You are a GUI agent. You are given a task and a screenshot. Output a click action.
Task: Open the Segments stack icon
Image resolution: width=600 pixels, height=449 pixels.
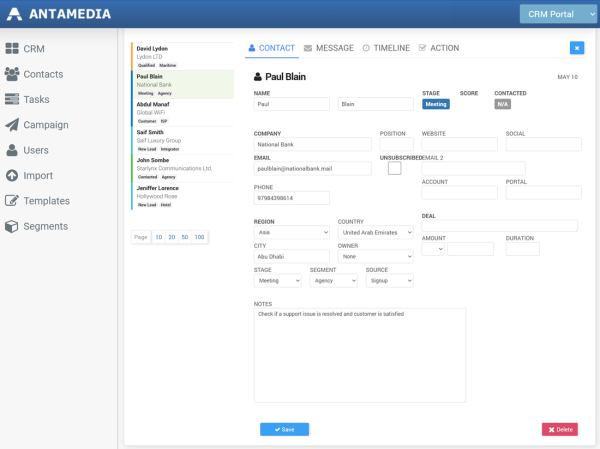(12, 226)
